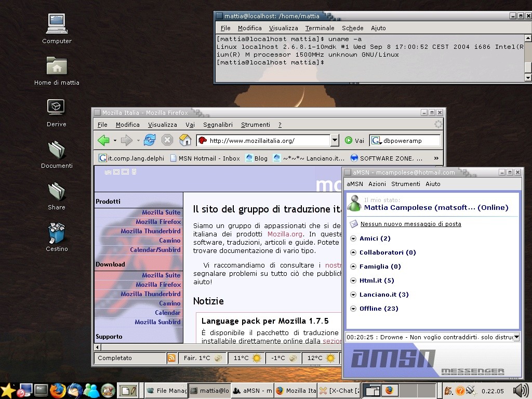Switch to X-Chat taskbar button
Screen dimensions: 532x399
point(339,391)
